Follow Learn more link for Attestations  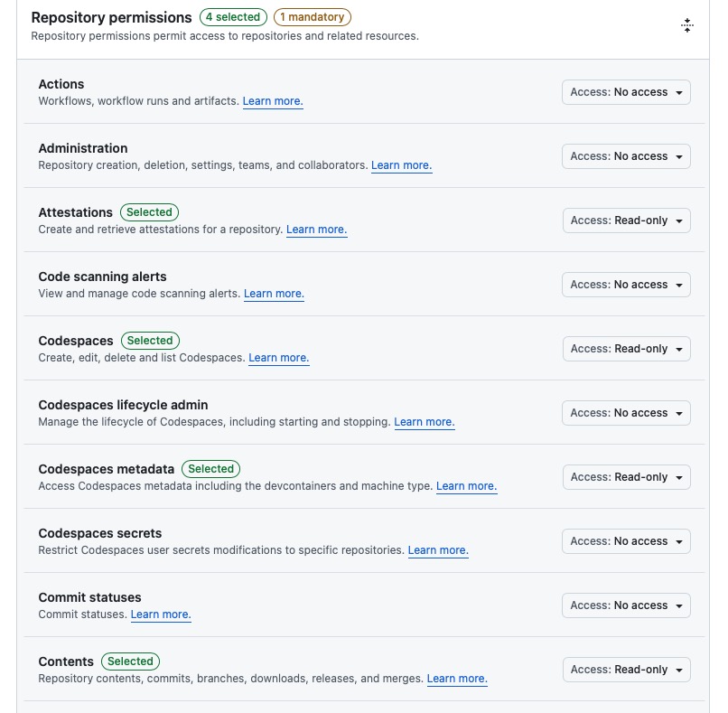click(x=317, y=230)
